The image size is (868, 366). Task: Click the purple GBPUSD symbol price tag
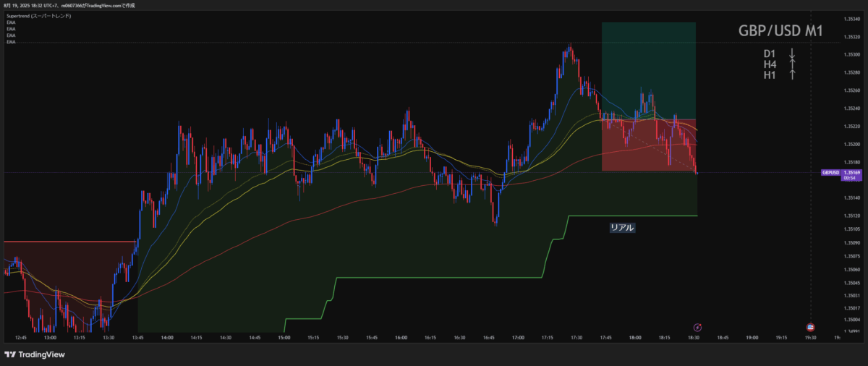click(831, 173)
